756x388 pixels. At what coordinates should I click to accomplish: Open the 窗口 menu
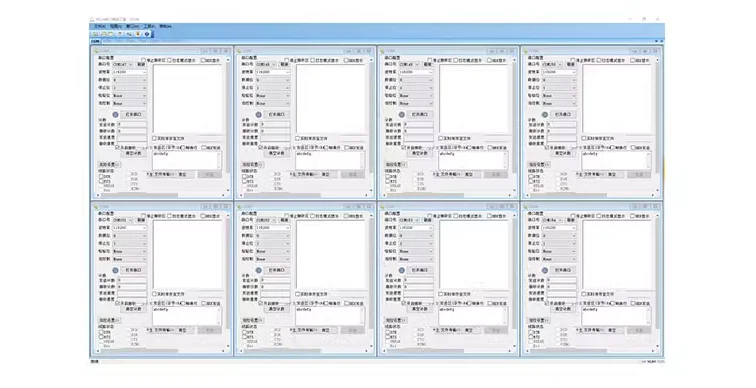(x=133, y=27)
